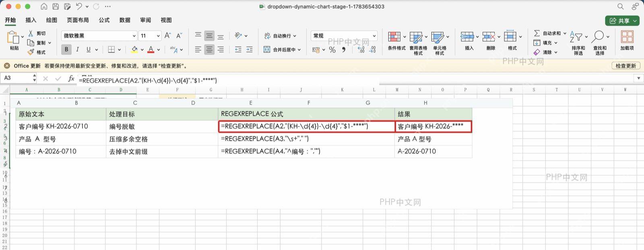Increase indent of cell contents
The width and height of the screenshot is (644, 250).
point(250,50)
